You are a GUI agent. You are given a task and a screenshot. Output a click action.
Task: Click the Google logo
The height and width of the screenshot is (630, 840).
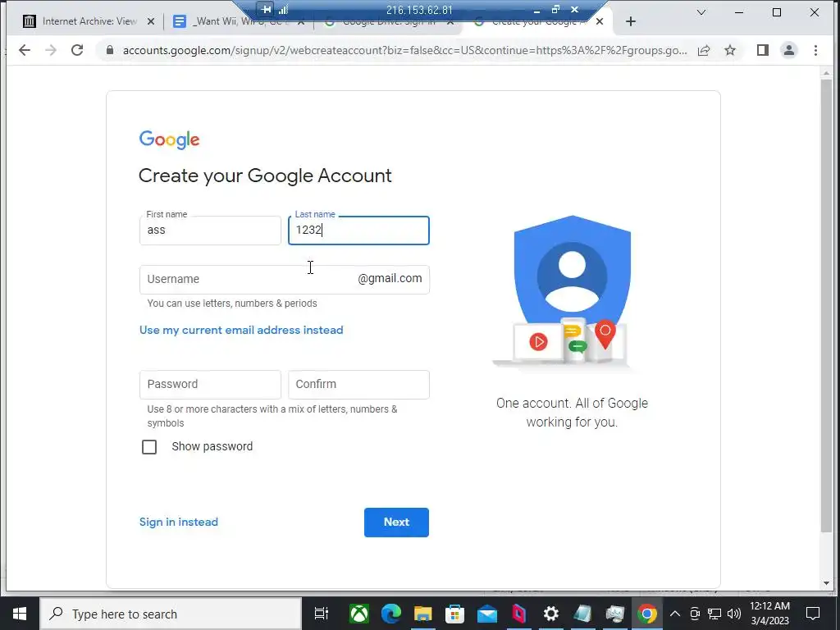[x=169, y=139]
